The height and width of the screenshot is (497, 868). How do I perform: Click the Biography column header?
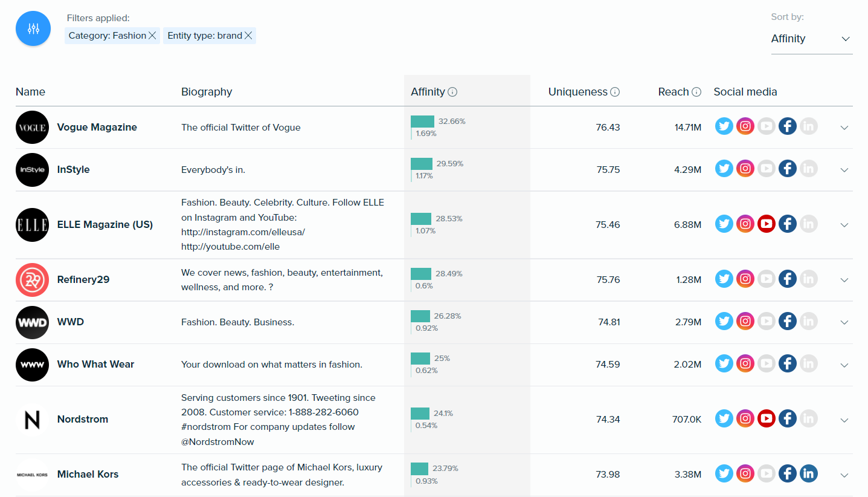[207, 92]
